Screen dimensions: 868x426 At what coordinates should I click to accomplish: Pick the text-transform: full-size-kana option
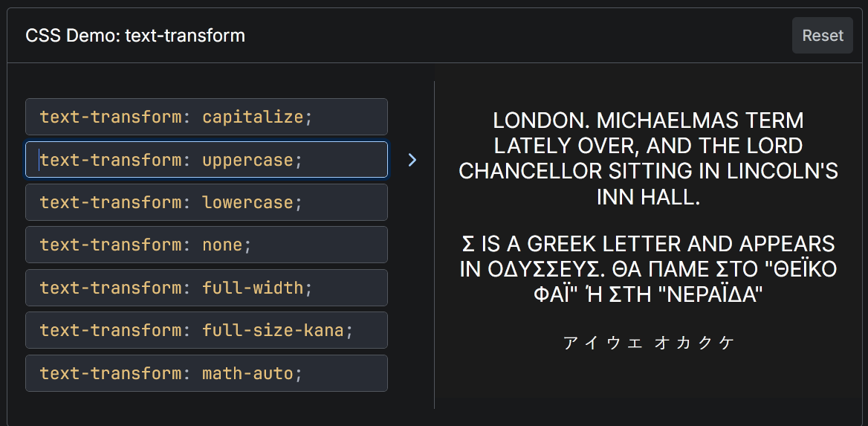pyautogui.click(x=206, y=330)
